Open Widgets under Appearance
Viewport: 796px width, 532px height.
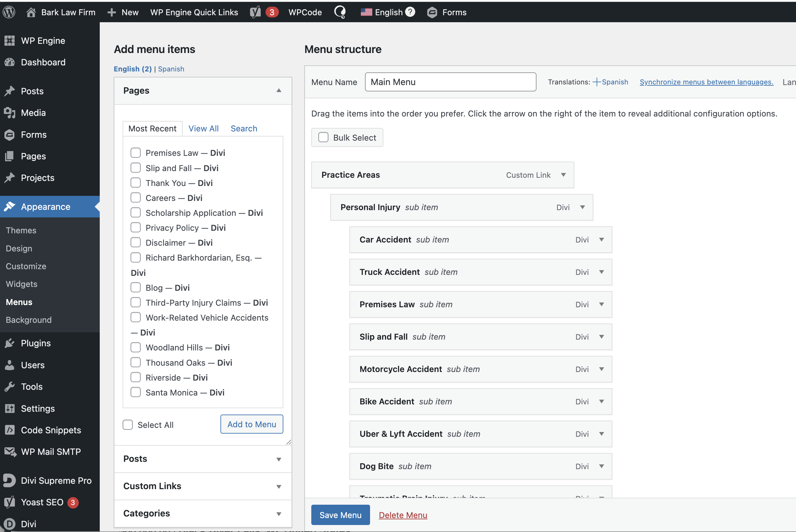[x=21, y=284]
